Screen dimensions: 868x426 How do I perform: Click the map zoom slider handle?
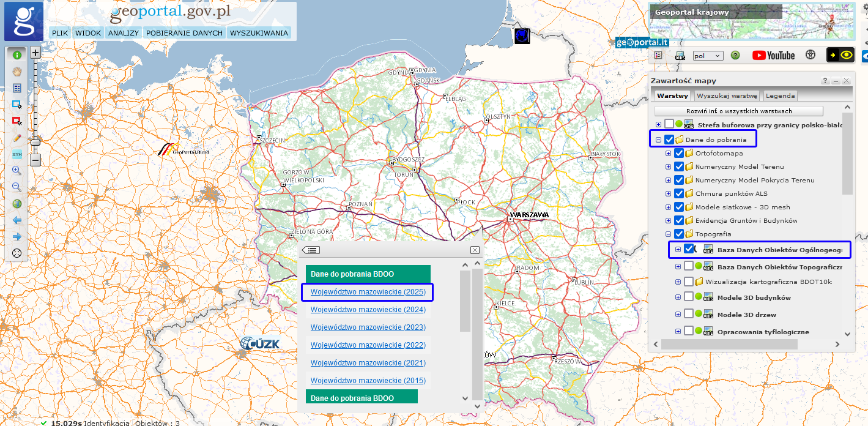click(x=35, y=143)
